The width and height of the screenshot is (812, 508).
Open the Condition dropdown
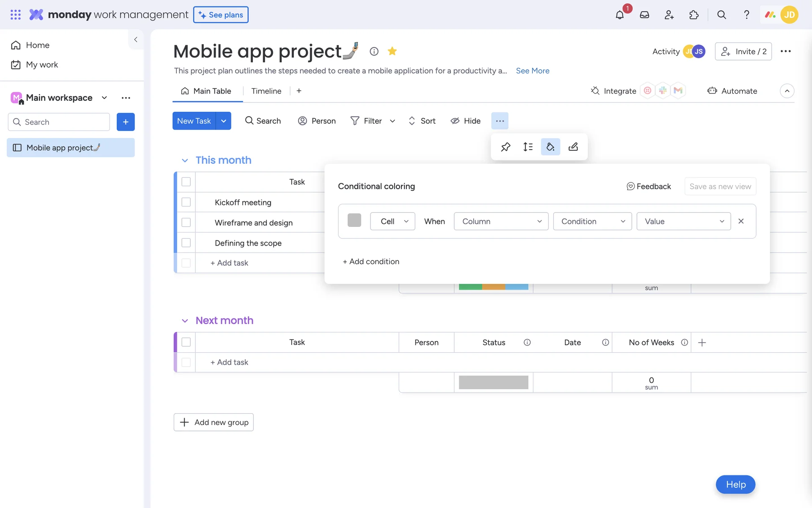coord(592,221)
